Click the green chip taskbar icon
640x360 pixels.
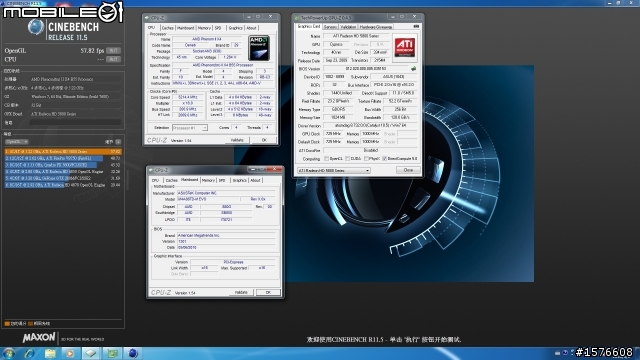pyautogui.click(x=112, y=353)
